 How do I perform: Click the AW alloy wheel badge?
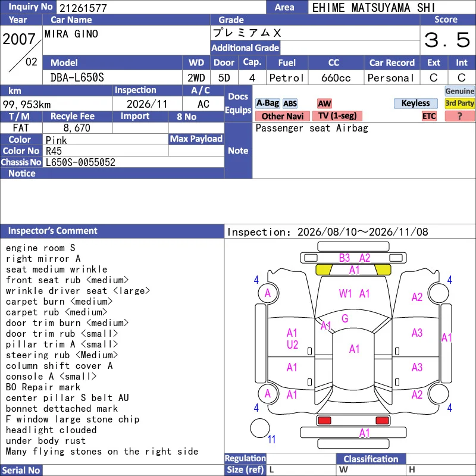[x=324, y=104]
